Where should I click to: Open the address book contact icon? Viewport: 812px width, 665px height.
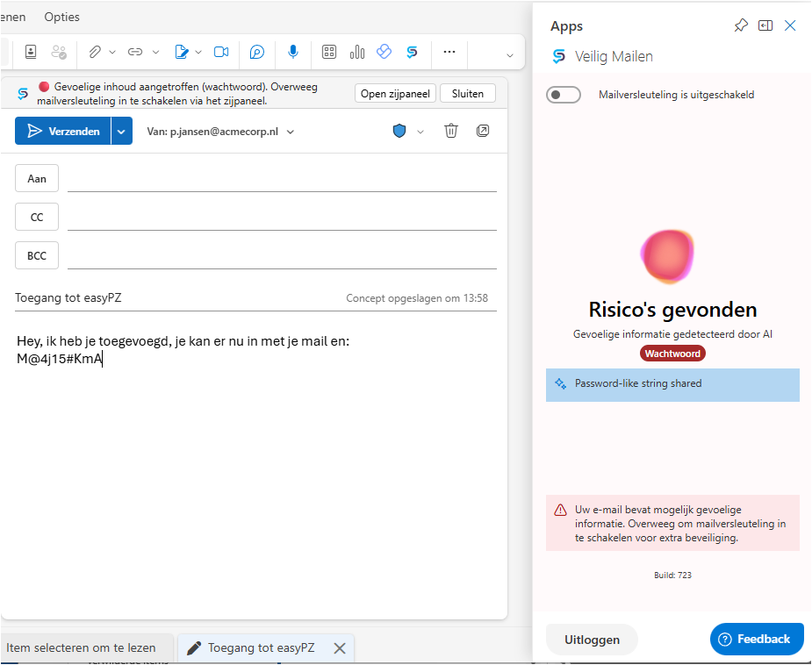31,52
